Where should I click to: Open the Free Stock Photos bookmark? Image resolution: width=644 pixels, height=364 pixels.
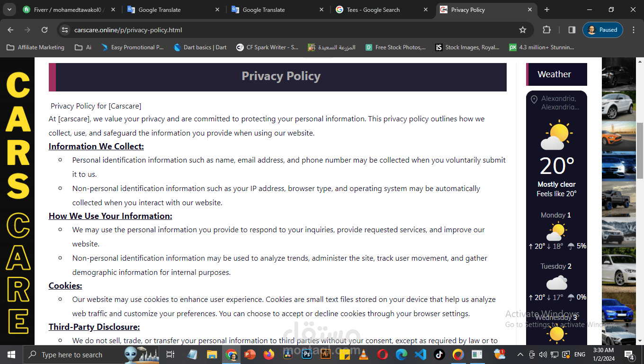pos(395,47)
